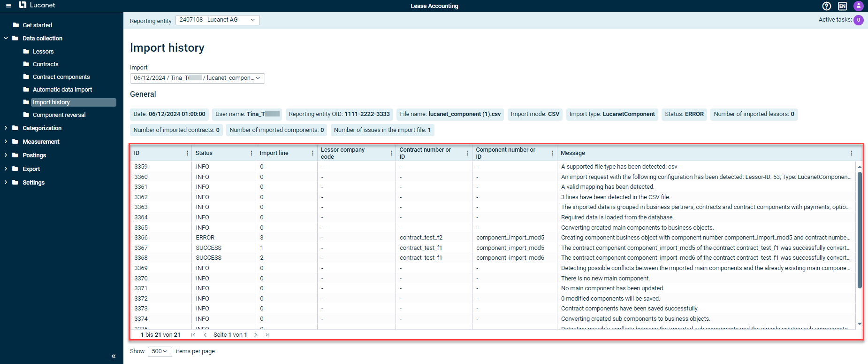Screen dimensions: 868x364
Task: Click contract_test_f2 cell
Action: (421, 238)
